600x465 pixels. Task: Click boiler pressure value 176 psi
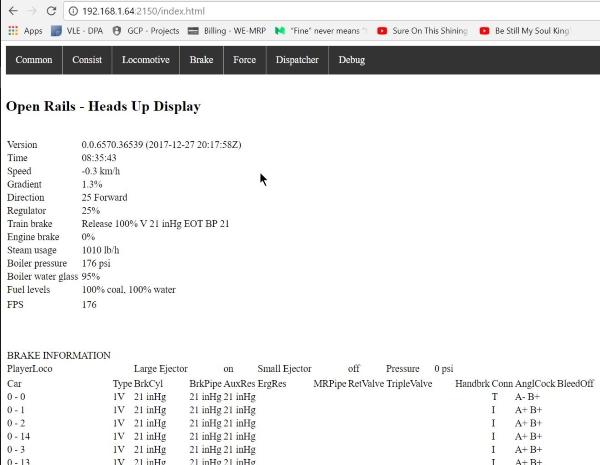coord(96,263)
